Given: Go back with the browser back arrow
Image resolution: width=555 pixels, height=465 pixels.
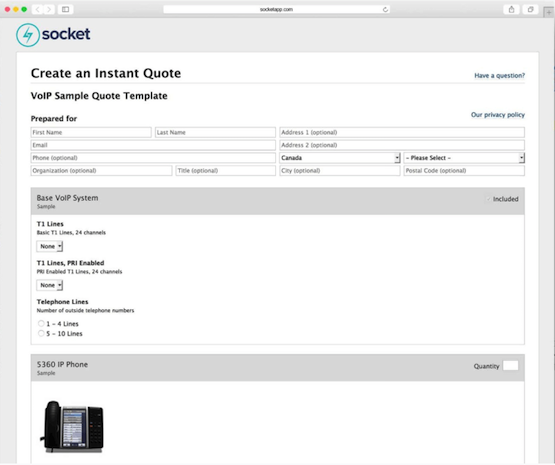Looking at the screenshot, I should point(38,9).
